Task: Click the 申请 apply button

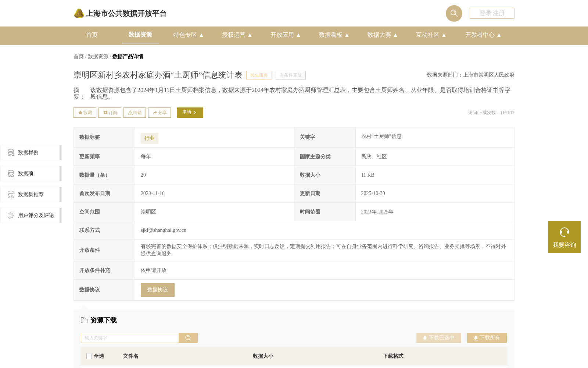Action: tap(190, 113)
